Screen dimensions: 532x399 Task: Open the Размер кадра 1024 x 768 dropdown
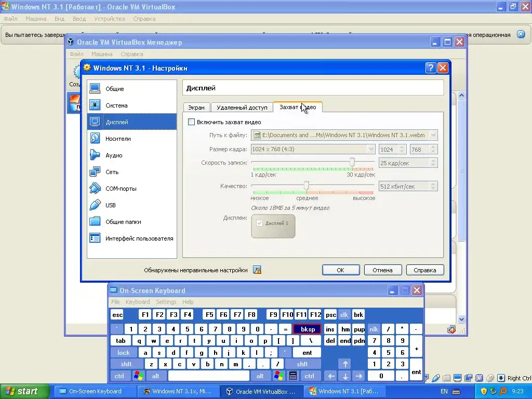pos(313,149)
